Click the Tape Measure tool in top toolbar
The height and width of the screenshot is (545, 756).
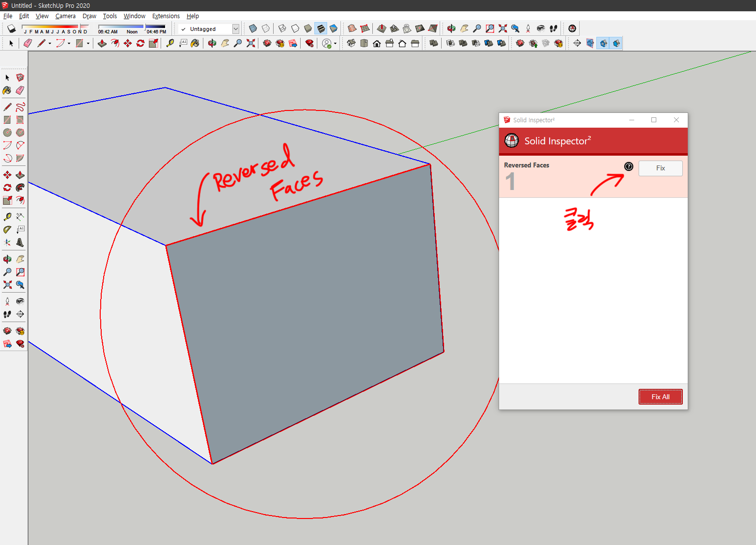click(170, 43)
